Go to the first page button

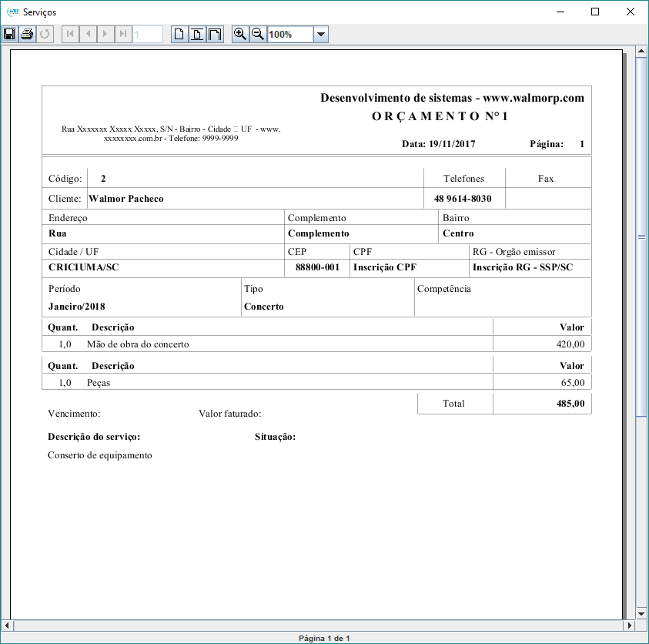[70, 34]
